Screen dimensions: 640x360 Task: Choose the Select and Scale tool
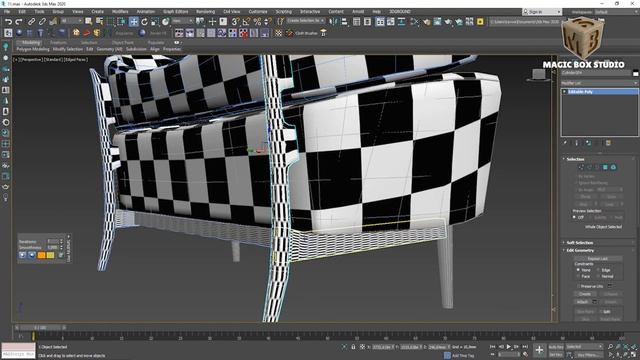coord(155,21)
